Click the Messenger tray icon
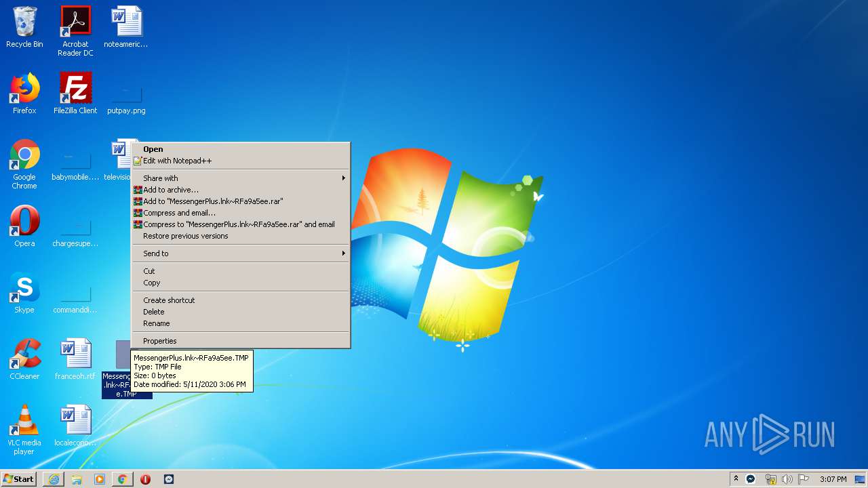868x488 pixels. (x=751, y=479)
